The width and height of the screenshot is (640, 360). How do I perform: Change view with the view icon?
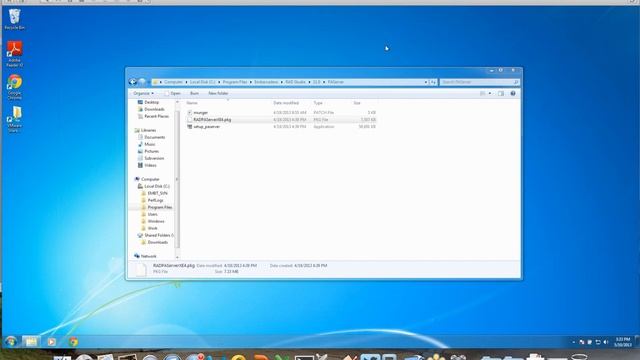(483, 93)
